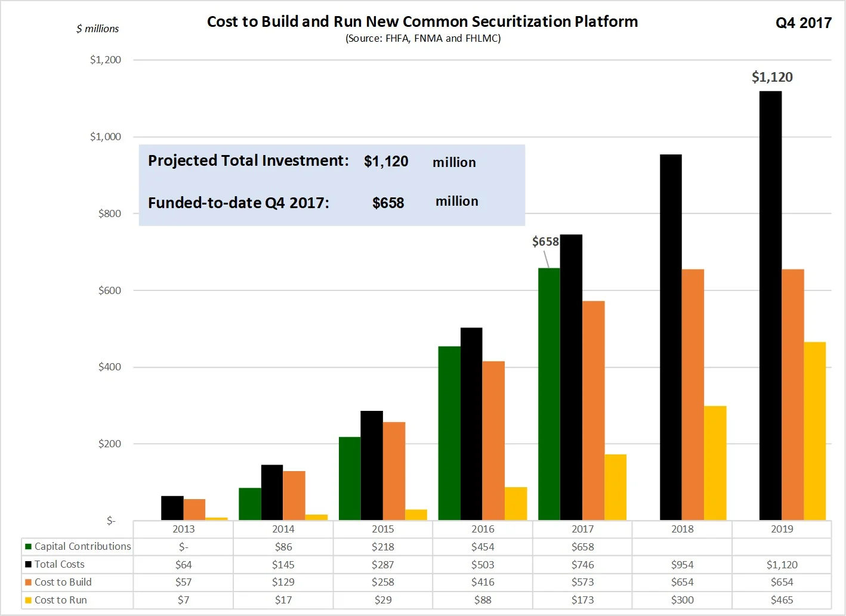Select the source subtitle 'FHFA, FNMA and FHLMC'

(x=443, y=38)
